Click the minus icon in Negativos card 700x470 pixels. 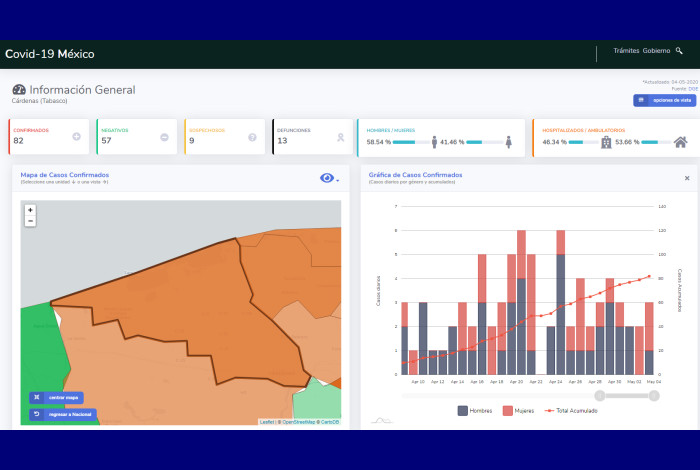(x=164, y=137)
